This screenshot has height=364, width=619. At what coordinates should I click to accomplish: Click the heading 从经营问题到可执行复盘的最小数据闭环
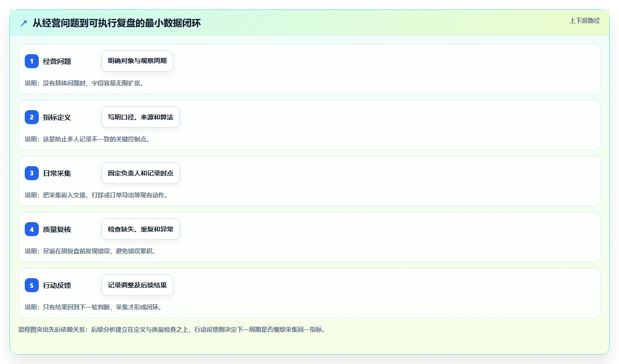tap(117, 23)
